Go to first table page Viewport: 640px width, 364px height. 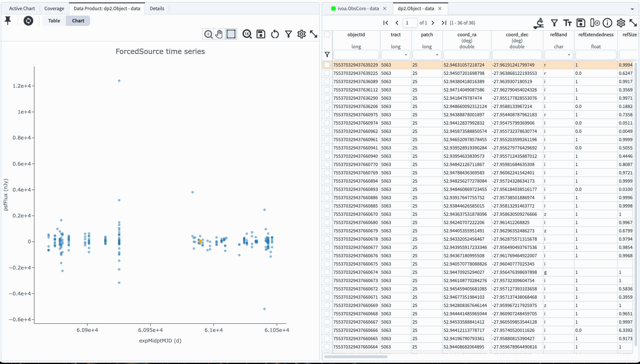pyautogui.click(x=386, y=23)
